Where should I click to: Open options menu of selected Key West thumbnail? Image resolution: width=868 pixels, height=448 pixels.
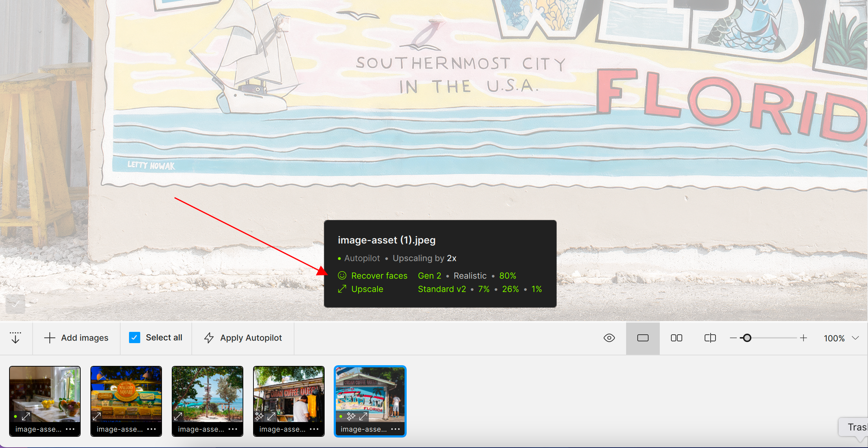[x=395, y=429]
